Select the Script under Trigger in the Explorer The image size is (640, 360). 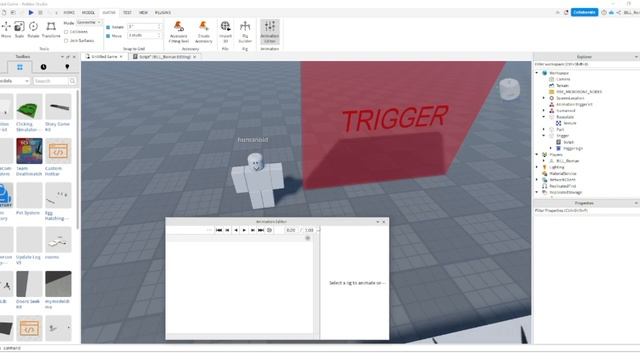[568, 142]
